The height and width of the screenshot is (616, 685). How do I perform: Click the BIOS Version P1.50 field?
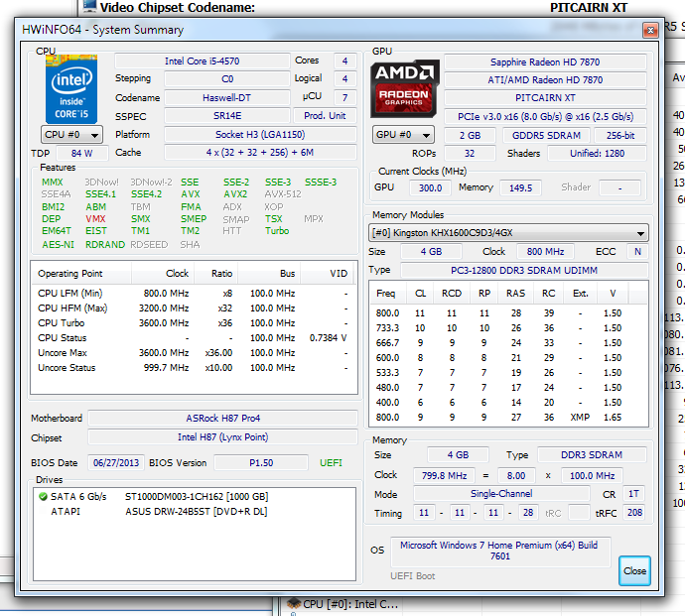point(261,463)
